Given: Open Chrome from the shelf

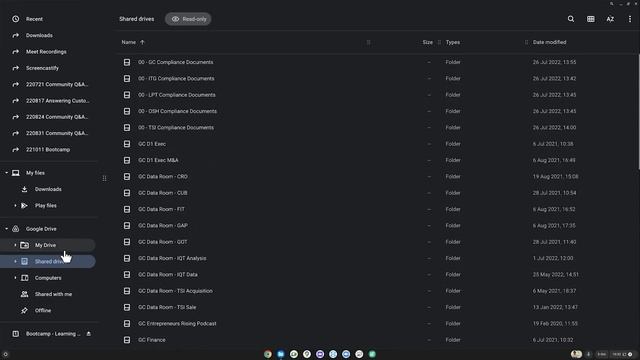Looking at the screenshot, I should click(268, 354).
